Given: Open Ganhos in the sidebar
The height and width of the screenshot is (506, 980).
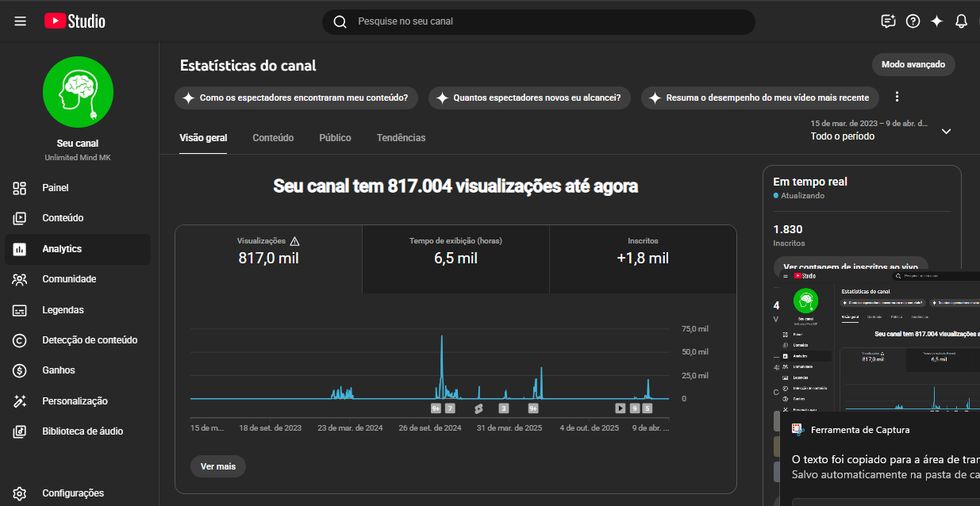Looking at the screenshot, I should [78, 370].
